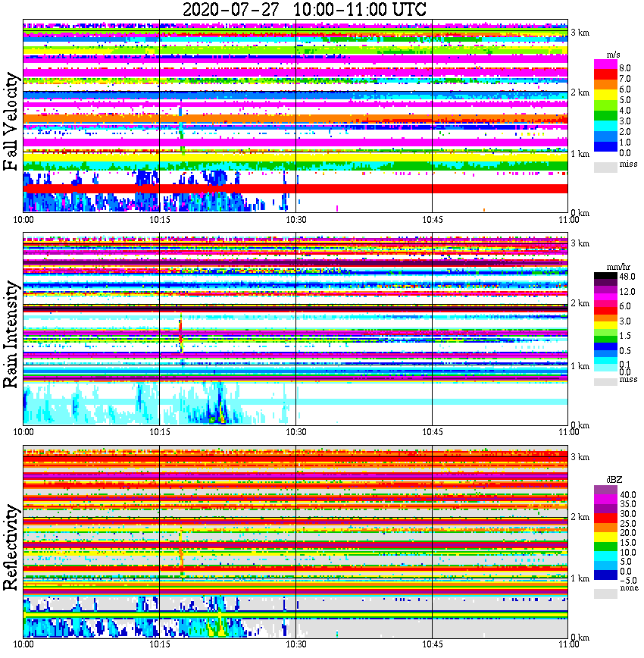The image size is (644, 658).
Task: Click the '-5.0' value in the dBZ legend
Action: pos(627,581)
